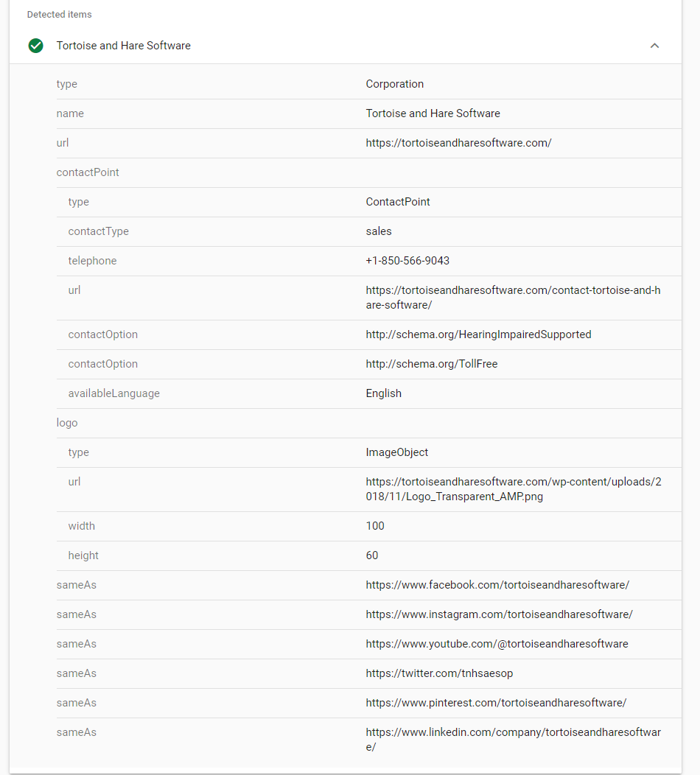
Task: Click the Detected items heading
Action: 59,15
